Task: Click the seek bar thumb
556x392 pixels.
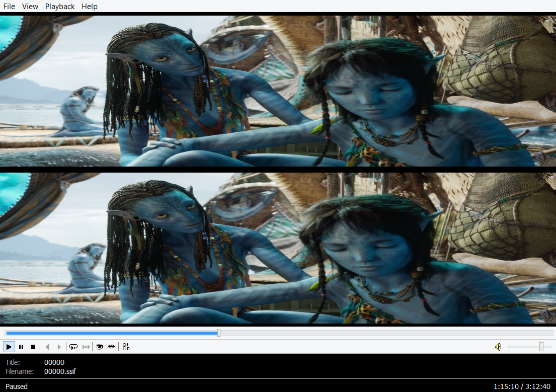Action: point(219,333)
